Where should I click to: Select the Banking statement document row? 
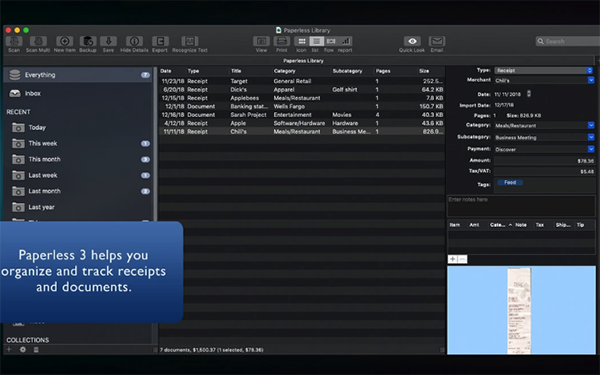302,106
